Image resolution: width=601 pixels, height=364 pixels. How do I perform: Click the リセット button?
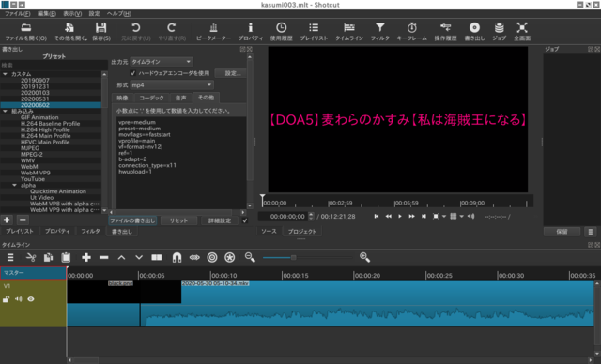[178, 220]
